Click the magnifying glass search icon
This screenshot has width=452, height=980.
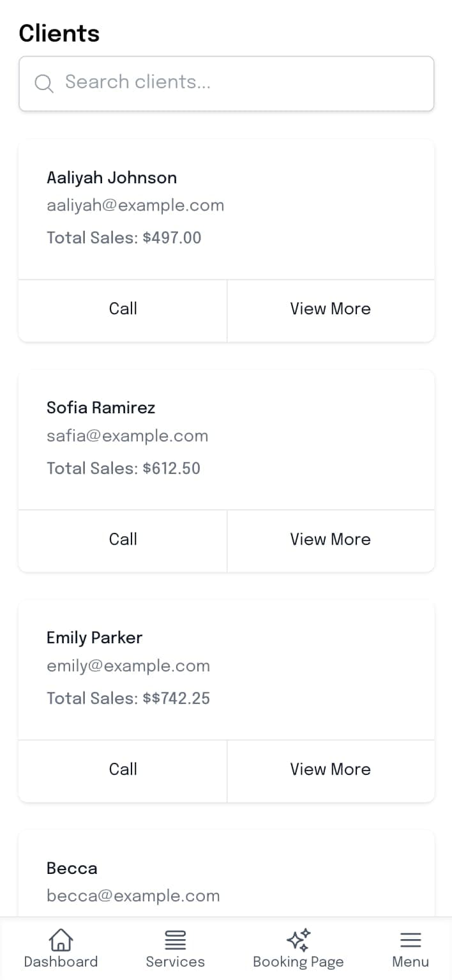tap(43, 83)
